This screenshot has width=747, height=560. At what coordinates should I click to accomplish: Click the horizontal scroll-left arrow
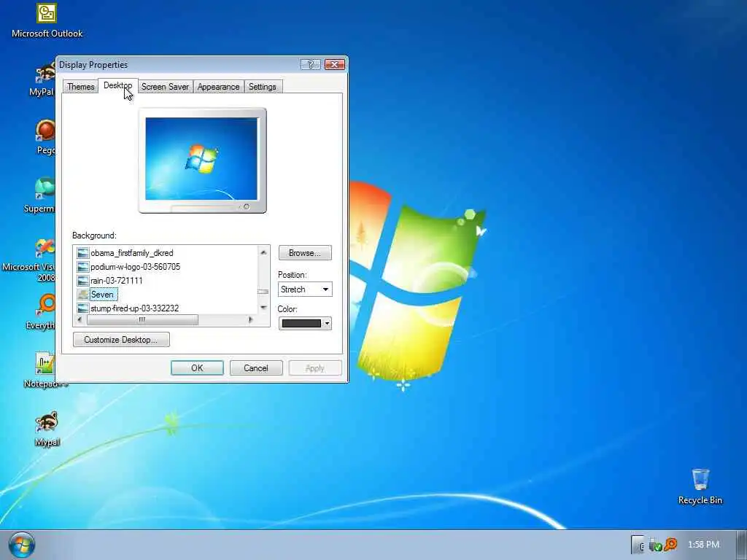click(x=80, y=320)
